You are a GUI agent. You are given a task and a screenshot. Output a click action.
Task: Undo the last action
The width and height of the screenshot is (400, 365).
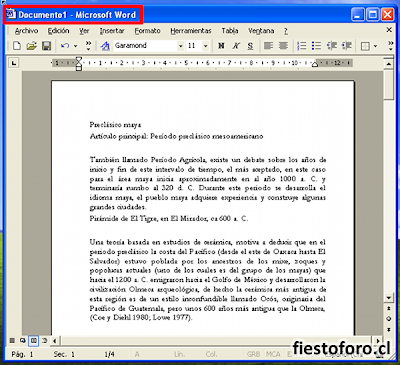(65, 46)
